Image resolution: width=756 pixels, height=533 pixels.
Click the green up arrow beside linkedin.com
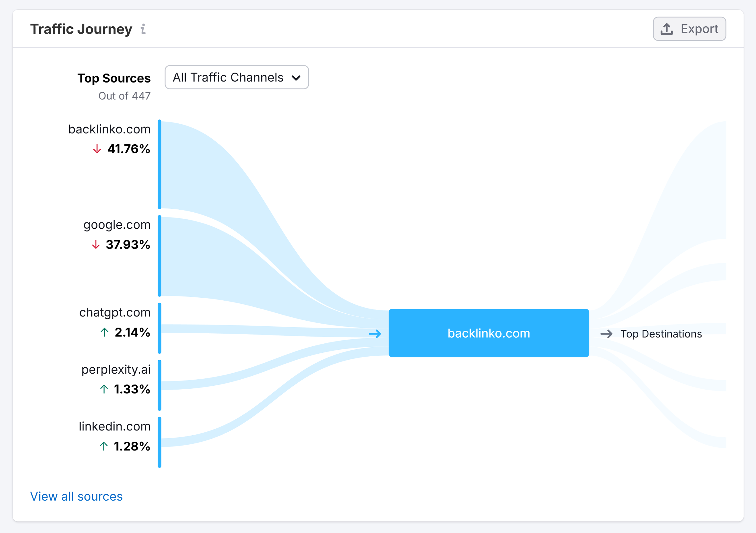(104, 446)
